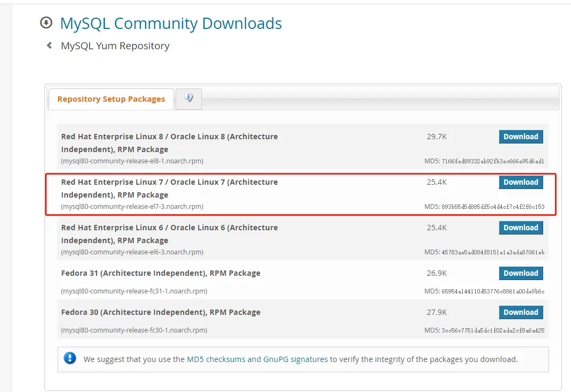Click the mysql80-community-release-fc30-1.noarch.rpm filename
Screen dimensions: 571x392
pyautogui.click(x=134, y=330)
